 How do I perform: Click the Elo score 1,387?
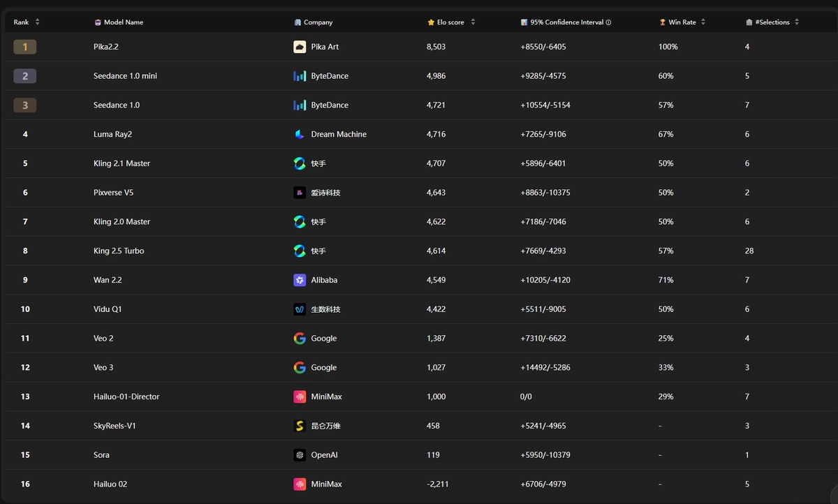tap(436, 339)
